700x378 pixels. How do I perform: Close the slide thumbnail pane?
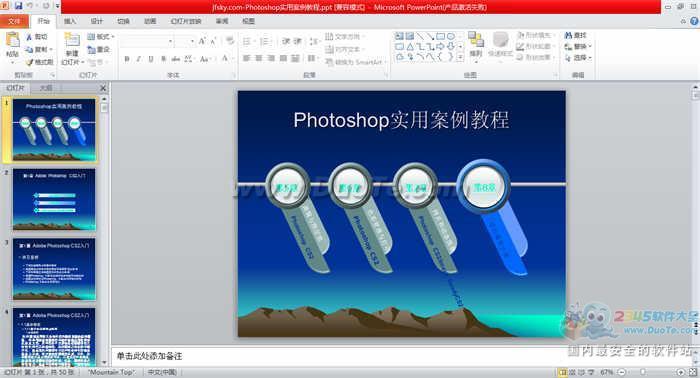point(103,88)
